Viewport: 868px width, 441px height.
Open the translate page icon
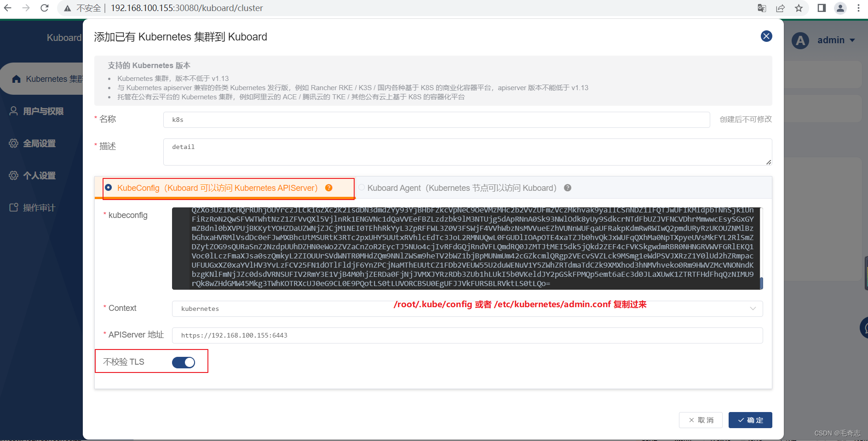762,8
